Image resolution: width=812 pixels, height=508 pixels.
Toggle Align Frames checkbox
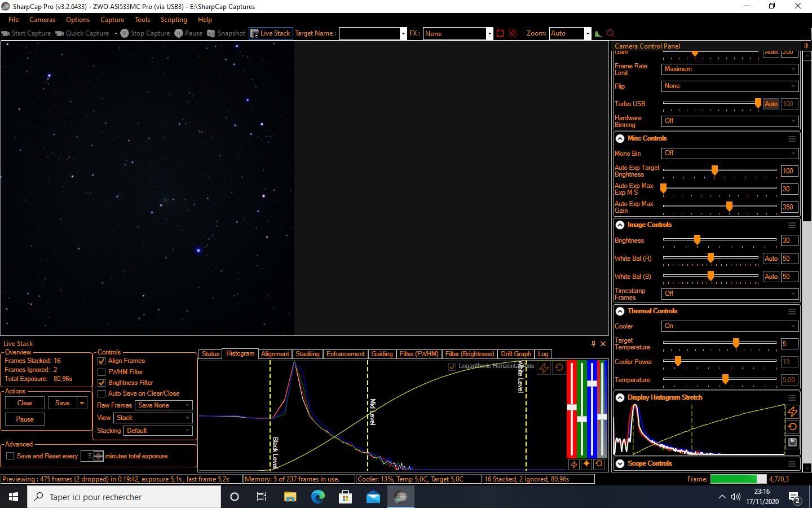[x=101, y=361]
